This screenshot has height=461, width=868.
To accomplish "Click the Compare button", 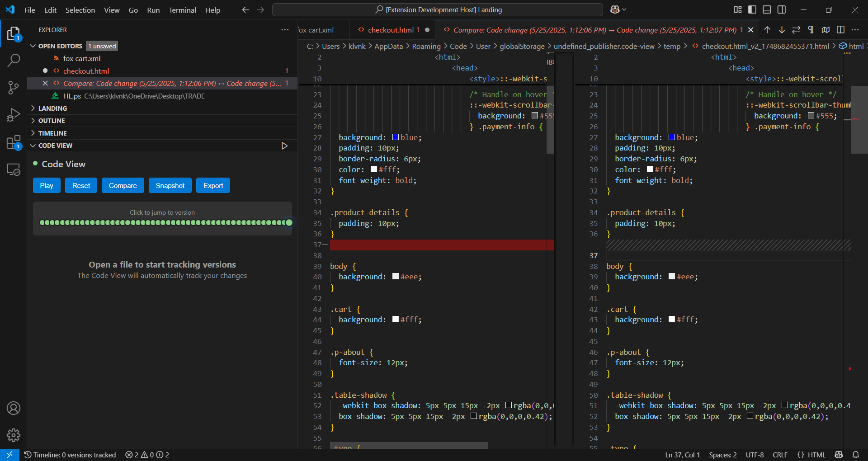I will 123,185.
